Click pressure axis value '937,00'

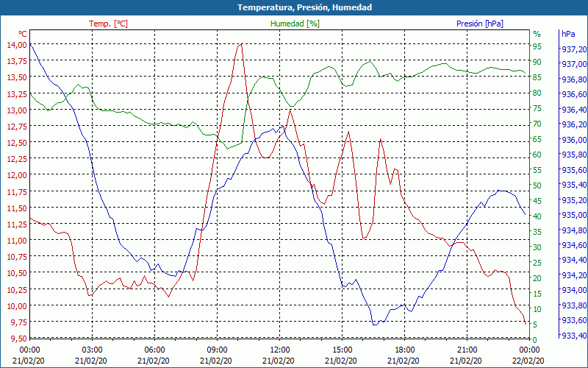pyautogui.click(x=574, y=64)
